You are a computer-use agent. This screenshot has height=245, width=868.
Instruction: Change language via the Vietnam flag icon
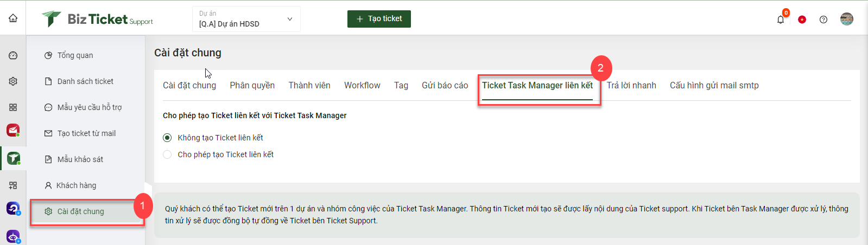click(x=802, y=20)
